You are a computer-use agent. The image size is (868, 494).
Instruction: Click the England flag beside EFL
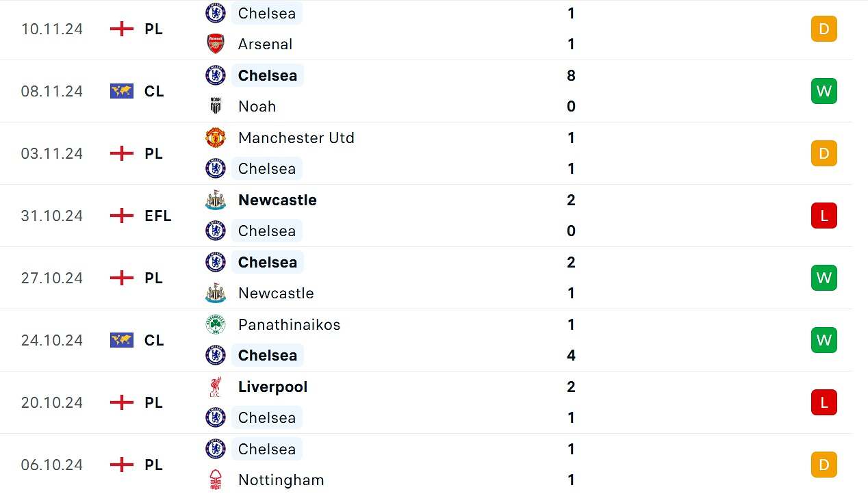click(122, 216)
